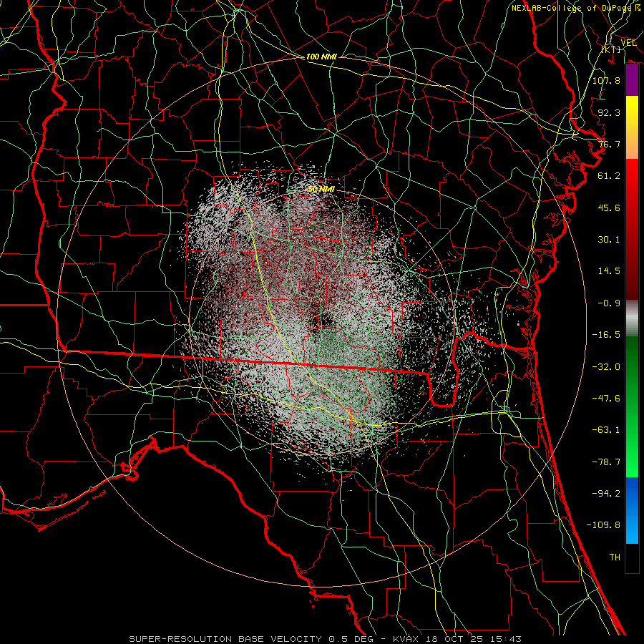Viewport: 644px width, 644px height.
Task: Click the '100 NMI' range ring label
Action: pyautogui.click(x=321, y=57)
